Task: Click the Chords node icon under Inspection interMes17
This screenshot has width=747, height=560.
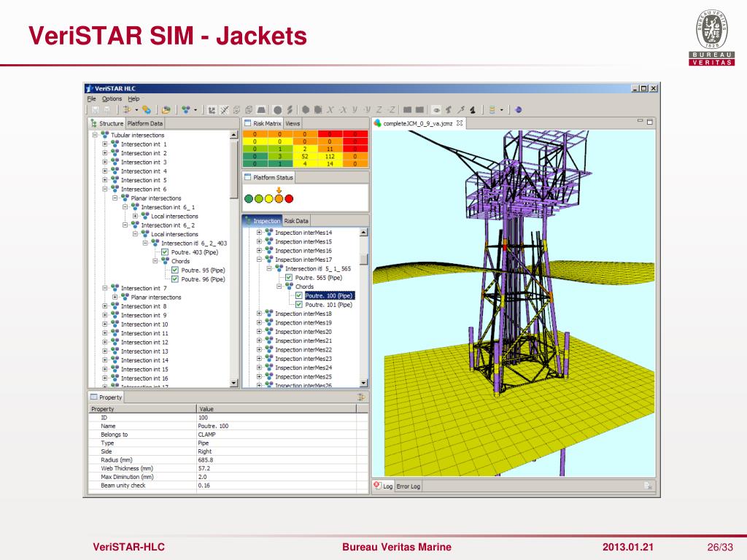Action: pyautogui.click(x=289, y=286)
